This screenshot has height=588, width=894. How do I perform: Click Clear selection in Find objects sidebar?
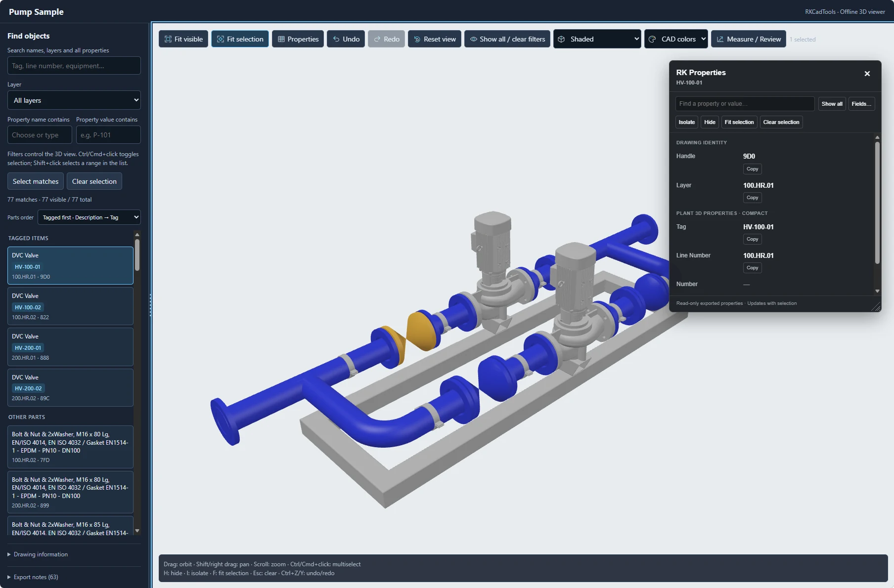click(94, 181)
